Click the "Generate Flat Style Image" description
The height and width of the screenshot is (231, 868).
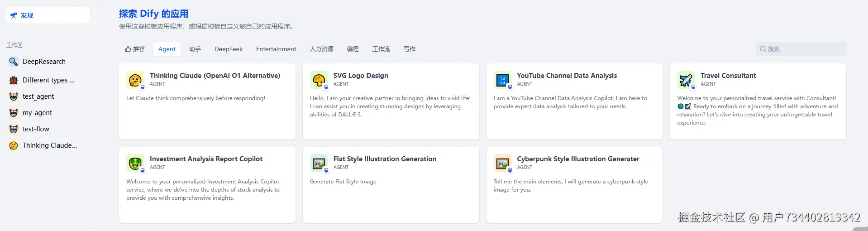pyautogui.click(x=343, y=182)
